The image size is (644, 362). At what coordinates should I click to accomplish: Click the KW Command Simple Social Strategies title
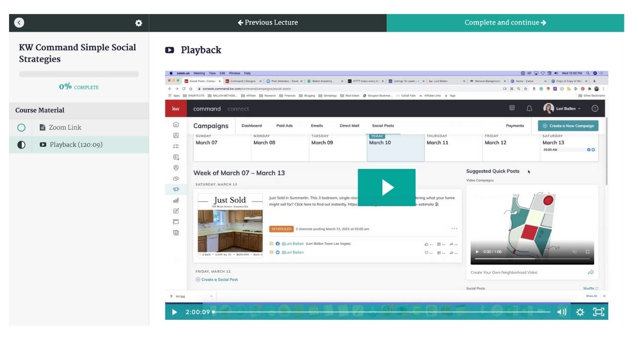pyautogui.click(x=77, y=53)
